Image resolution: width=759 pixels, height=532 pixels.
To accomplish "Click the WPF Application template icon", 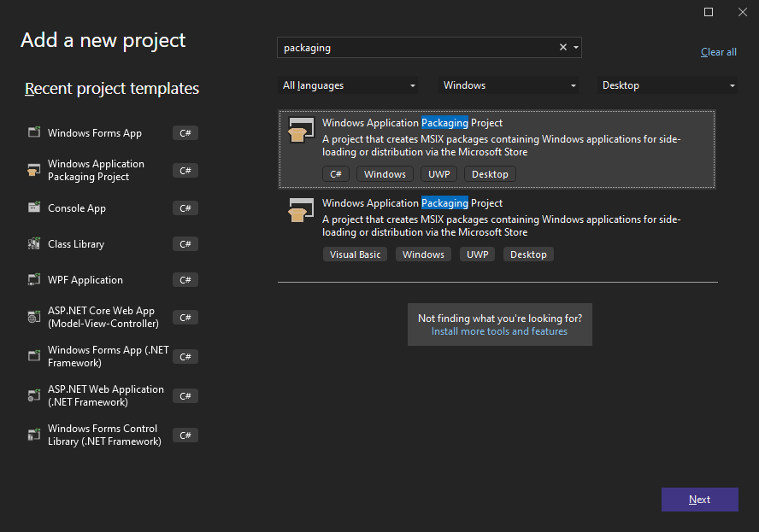I will point(34,279).
